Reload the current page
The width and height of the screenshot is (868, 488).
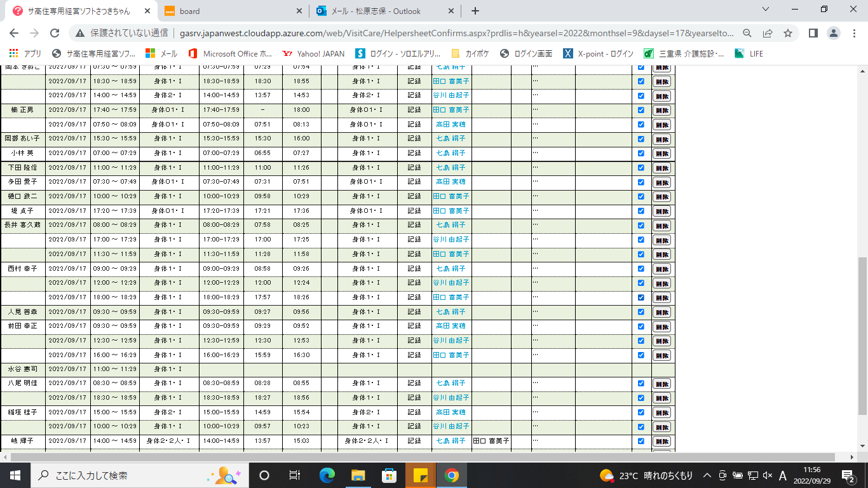click(x=55, y=33)
